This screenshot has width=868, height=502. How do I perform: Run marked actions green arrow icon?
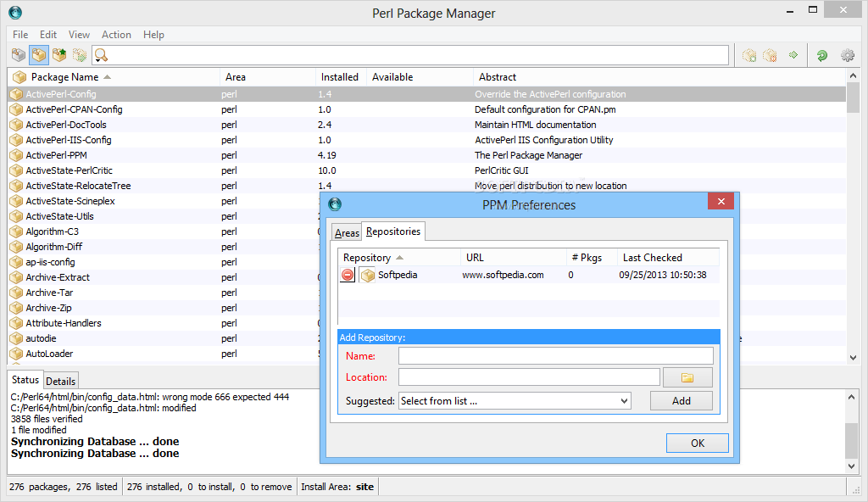click(793, 55)
